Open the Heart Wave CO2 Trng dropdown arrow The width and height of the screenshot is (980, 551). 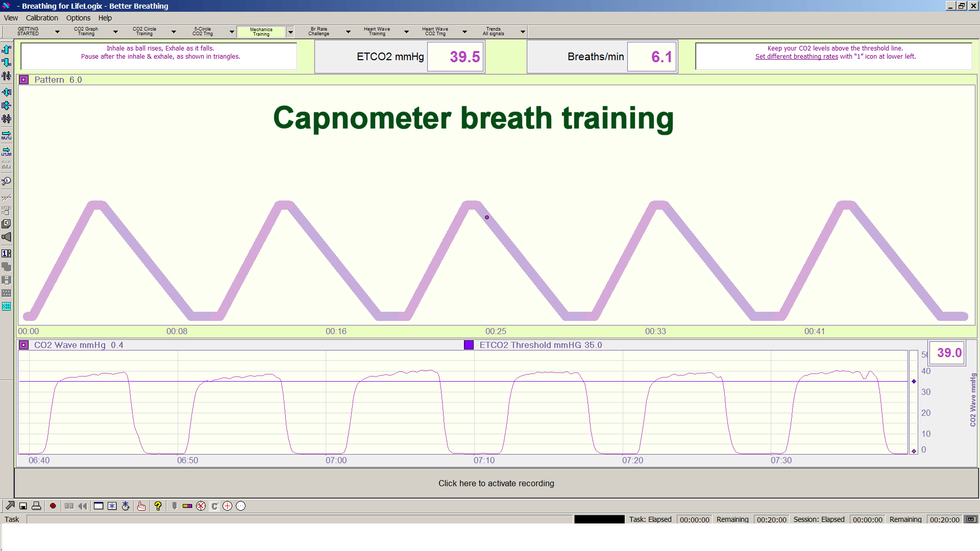pyautogui.click(x=464, y=32)
